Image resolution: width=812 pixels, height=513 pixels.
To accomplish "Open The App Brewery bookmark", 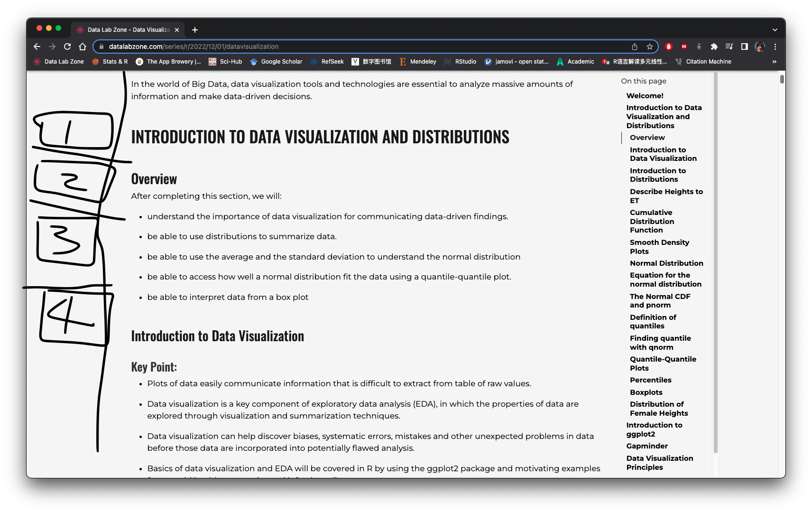I will point(168,62).
